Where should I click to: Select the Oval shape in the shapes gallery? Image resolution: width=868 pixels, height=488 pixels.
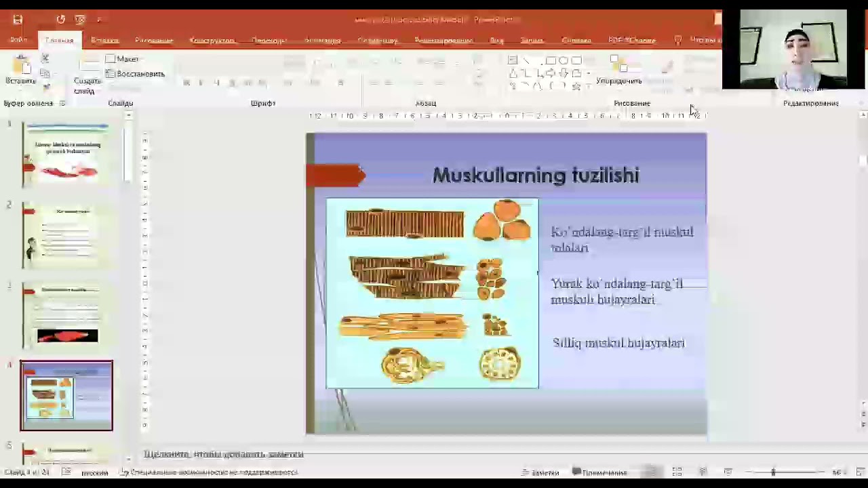tap(564, 60)
